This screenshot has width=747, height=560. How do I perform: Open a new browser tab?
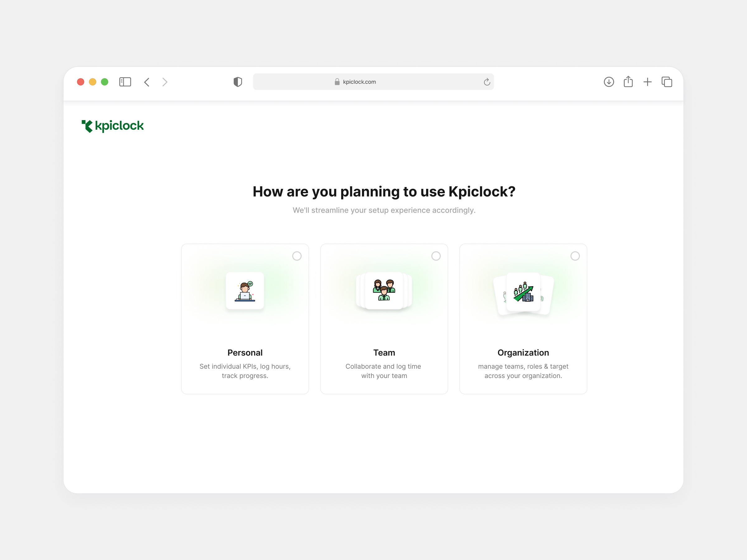[x=648, y=82]
